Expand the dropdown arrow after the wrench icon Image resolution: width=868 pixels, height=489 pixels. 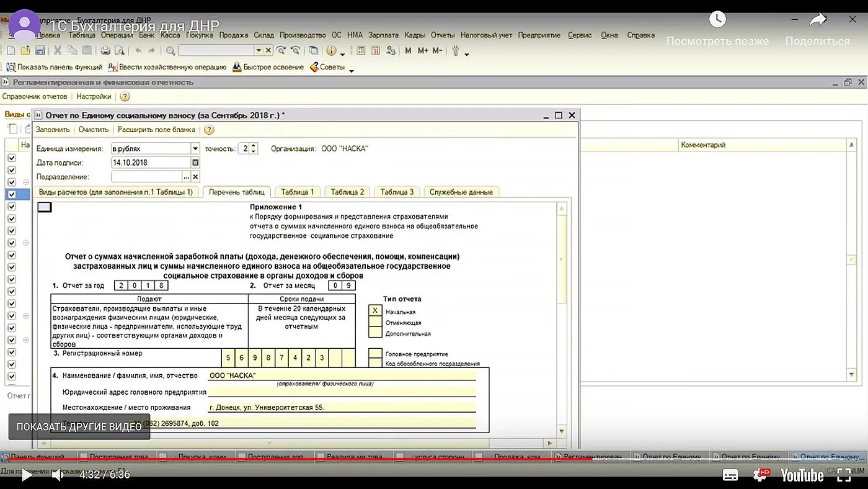[x=466, y=55]
